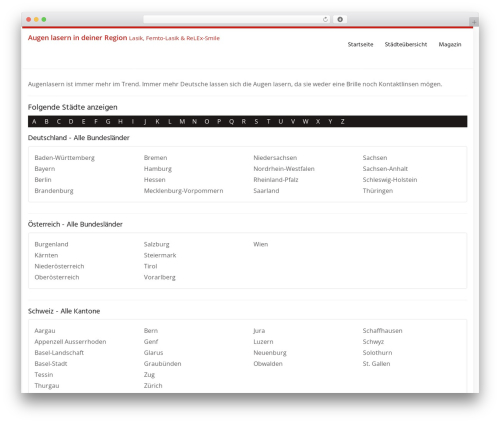Click the site title Augen lasern in deiner Region
500x423 pixels.
77,38
